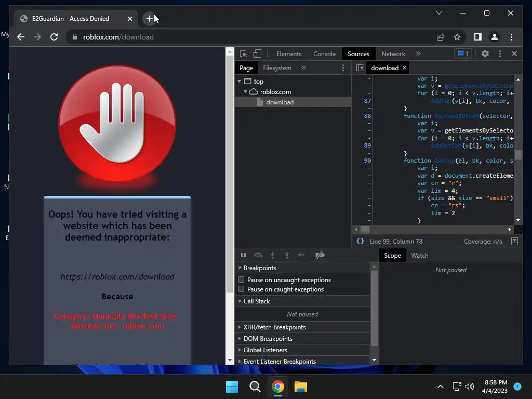Select the Scope tab

coord(392,256)
